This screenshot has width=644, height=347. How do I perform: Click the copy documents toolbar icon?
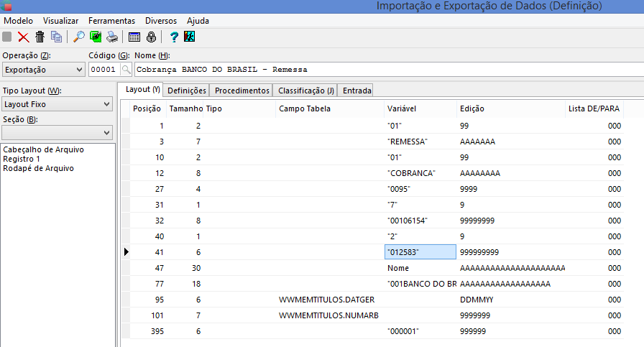click(56, 37)
